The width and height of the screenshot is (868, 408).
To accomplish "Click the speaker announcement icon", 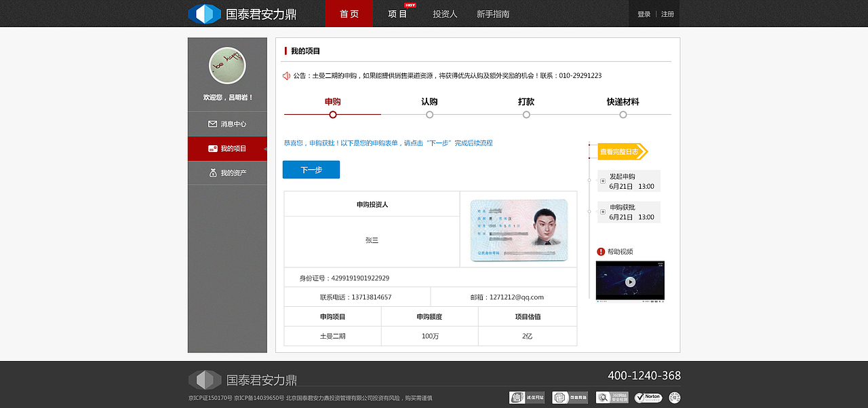I will click(x=286, y=75).
